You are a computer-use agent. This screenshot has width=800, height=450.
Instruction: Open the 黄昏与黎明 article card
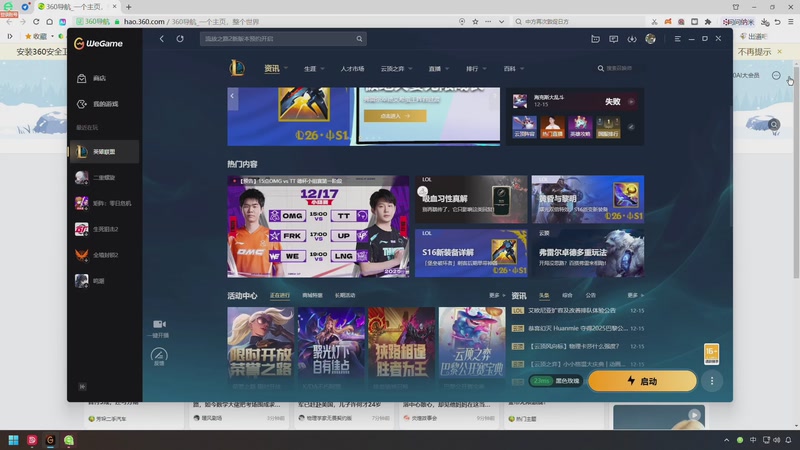[x=588, y=199]
